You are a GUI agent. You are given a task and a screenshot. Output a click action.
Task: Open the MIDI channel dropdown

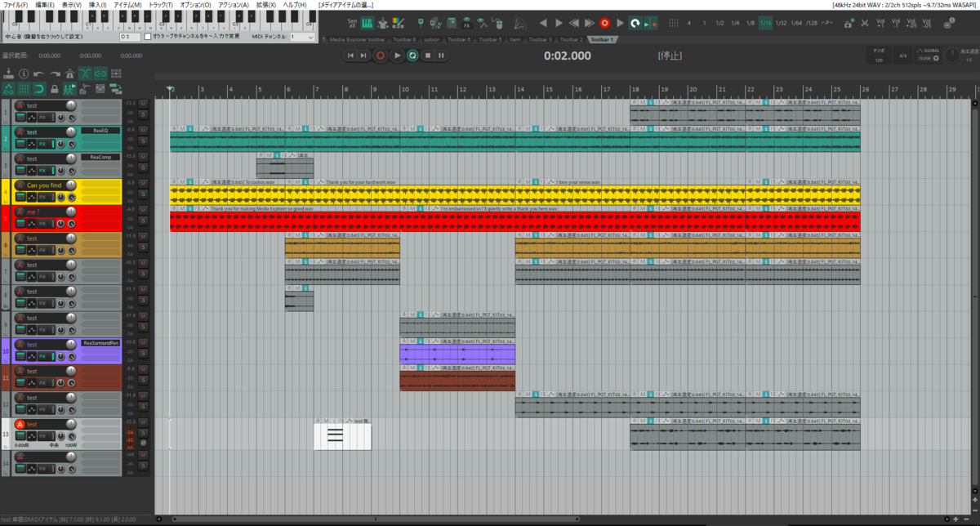point(302,37)
